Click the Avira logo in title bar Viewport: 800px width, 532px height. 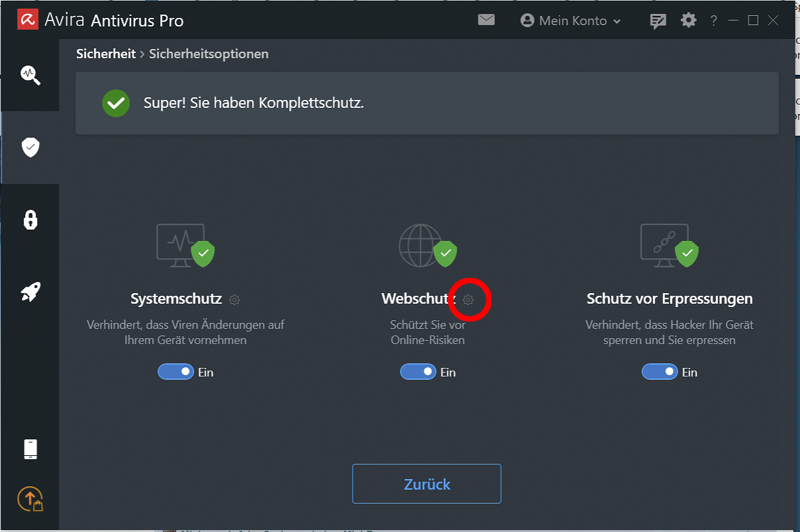click(28, 20)
